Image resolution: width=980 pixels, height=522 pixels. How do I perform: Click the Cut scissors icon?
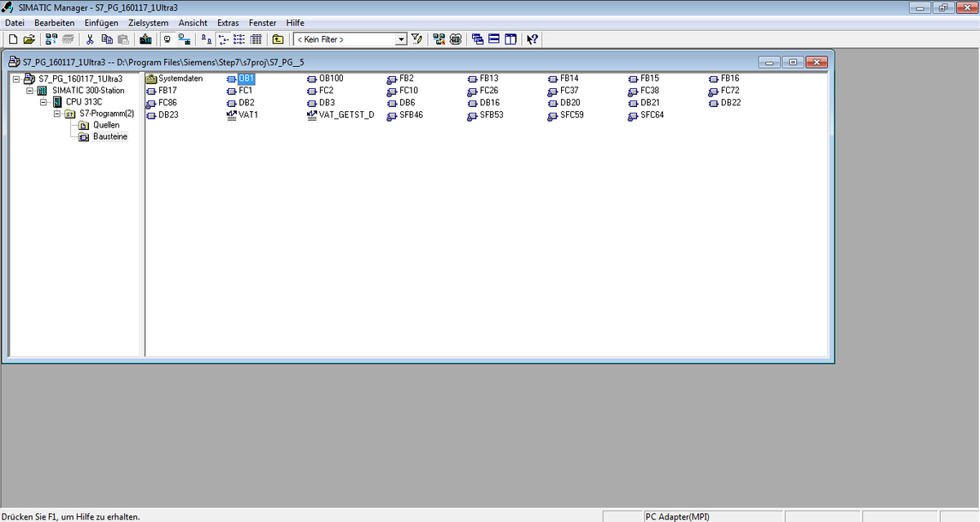(91, 39)
